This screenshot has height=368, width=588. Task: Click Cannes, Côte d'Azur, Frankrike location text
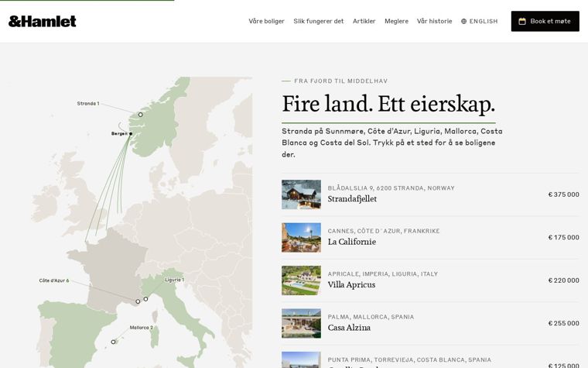(384, 231)
